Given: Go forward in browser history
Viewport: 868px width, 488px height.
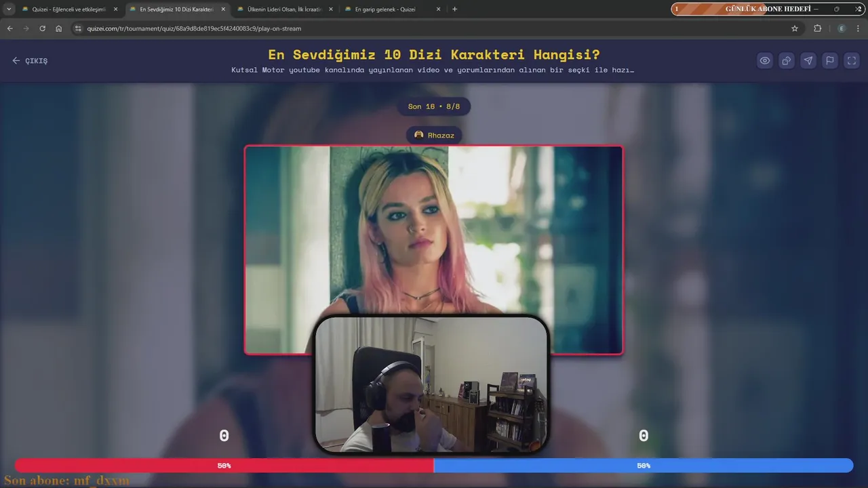Looking at the screenshot, I should [26, 28].
